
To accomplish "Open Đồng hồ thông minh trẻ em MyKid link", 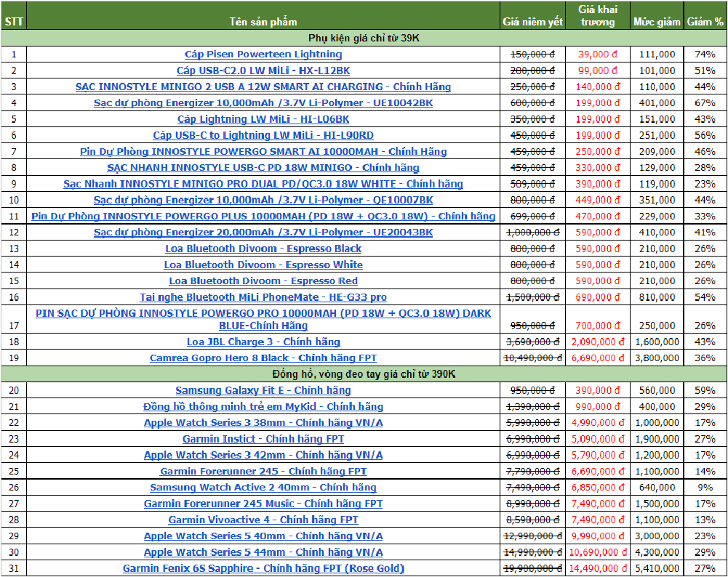I will pyautogui.click(x=263, y=407).
